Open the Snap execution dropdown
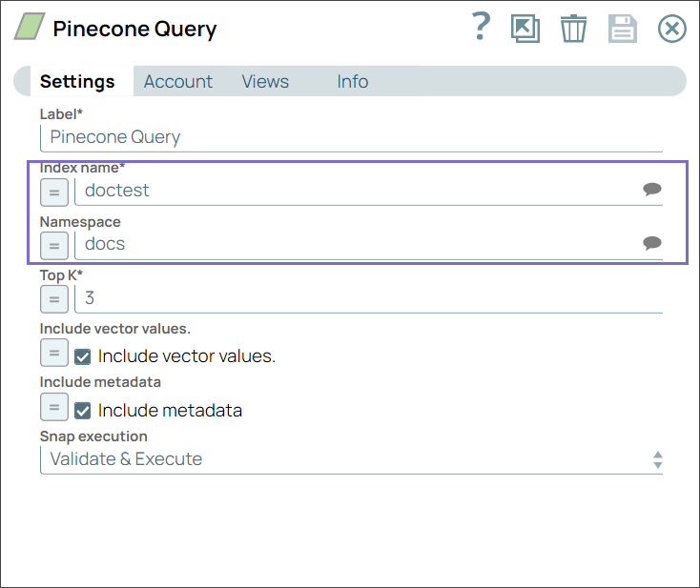The height and width of the screenshot is (588, 700). (351, 459)
